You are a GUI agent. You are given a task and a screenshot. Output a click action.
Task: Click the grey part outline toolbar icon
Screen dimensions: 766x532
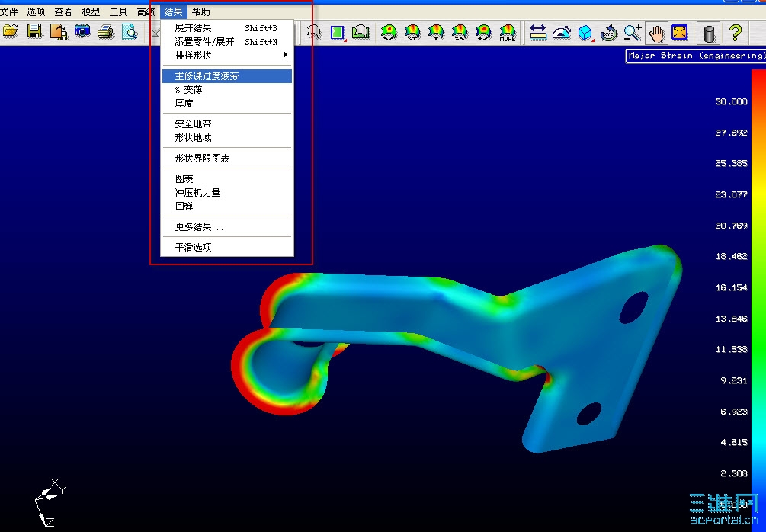pos(313,32)
